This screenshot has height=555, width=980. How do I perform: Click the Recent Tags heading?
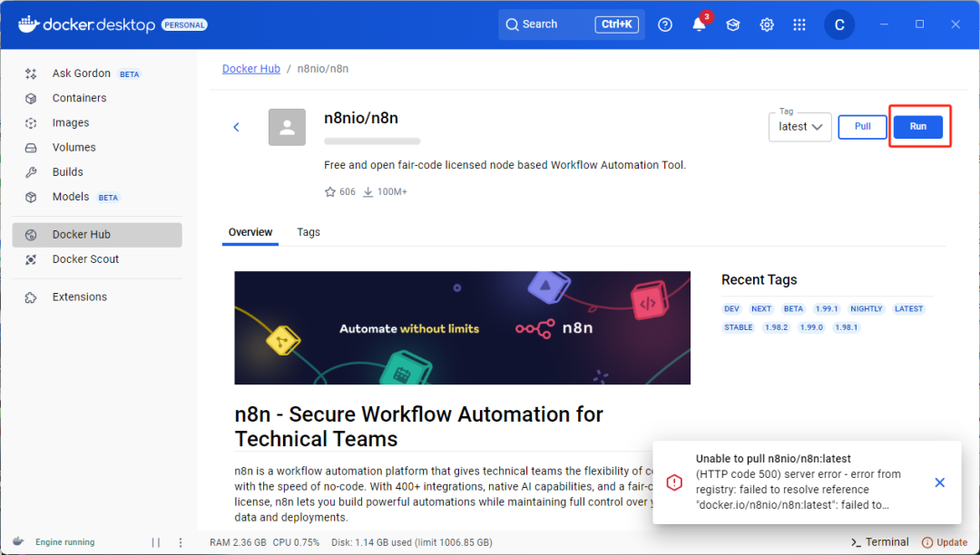coord(759,279)
